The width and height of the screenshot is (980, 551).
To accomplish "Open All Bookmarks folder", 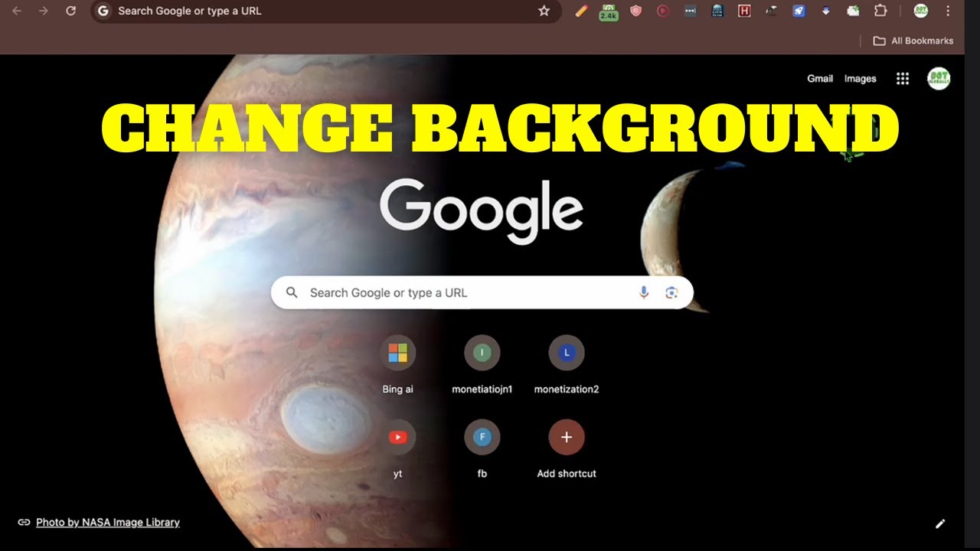I will click(x=913, y=41).
